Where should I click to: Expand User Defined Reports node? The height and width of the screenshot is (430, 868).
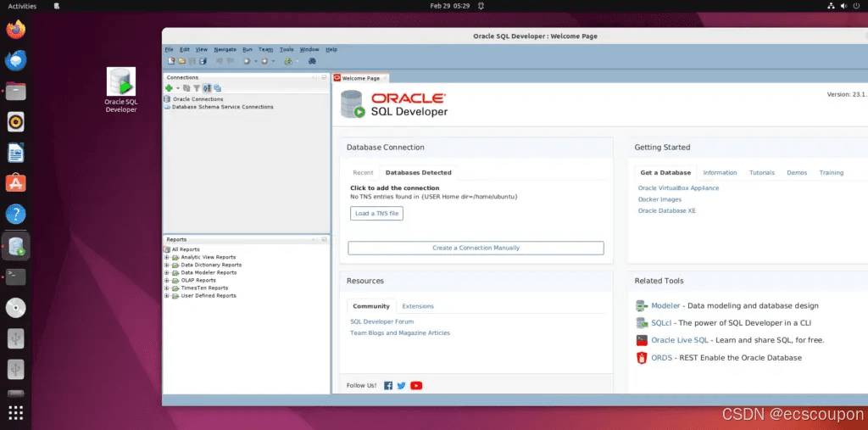click(167, 296)
